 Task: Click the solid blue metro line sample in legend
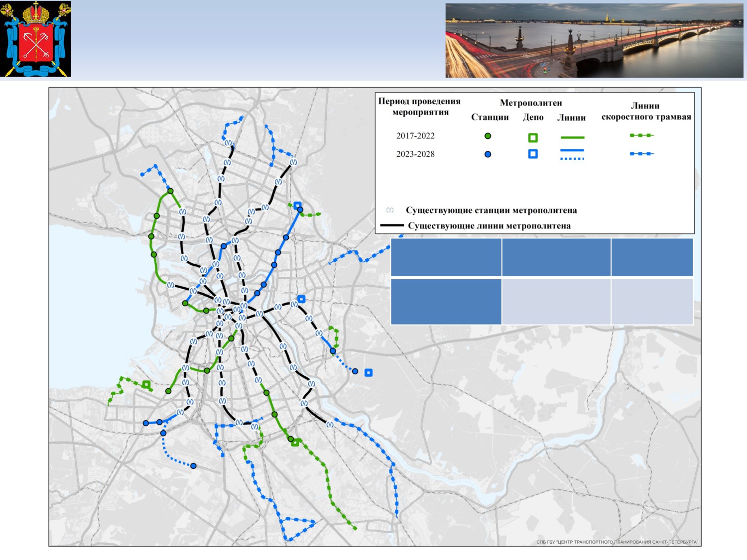(572, 150)
